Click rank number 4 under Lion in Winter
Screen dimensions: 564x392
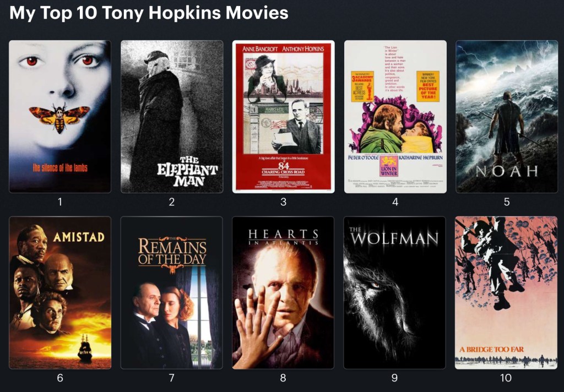(395, 202)
